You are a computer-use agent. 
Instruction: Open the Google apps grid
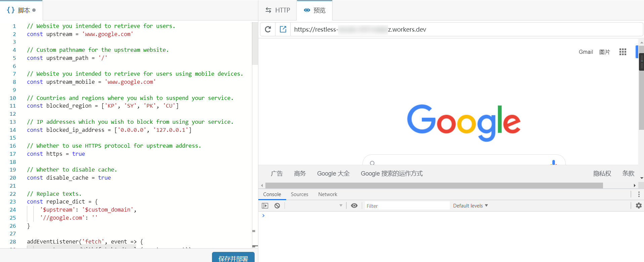(x=623, y=52)
